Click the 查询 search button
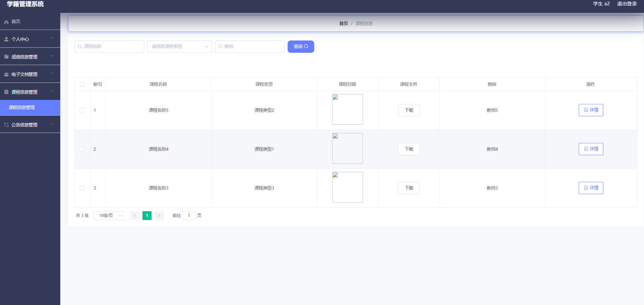Screen dimensions: 644x305 (x=301, y=47)
